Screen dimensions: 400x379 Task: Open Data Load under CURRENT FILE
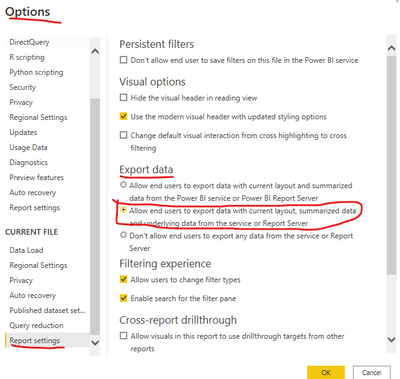(26, 250)
